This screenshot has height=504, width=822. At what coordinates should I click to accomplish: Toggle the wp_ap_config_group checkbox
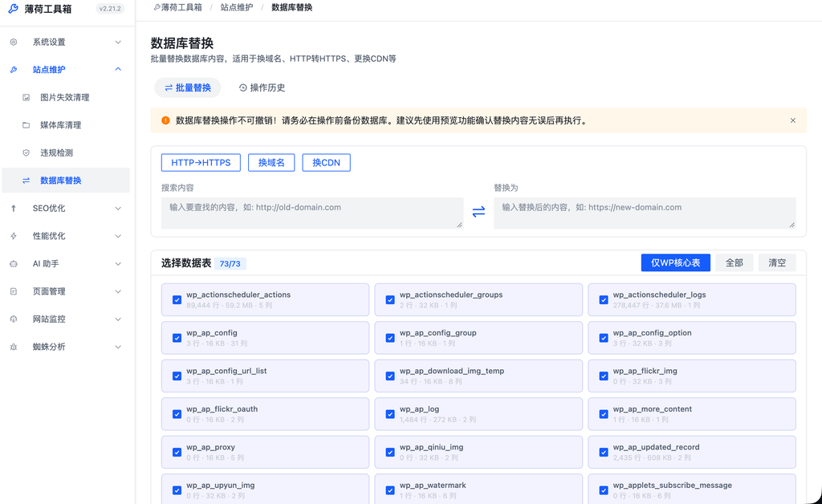pyautogui.click(x=390, y=339)
